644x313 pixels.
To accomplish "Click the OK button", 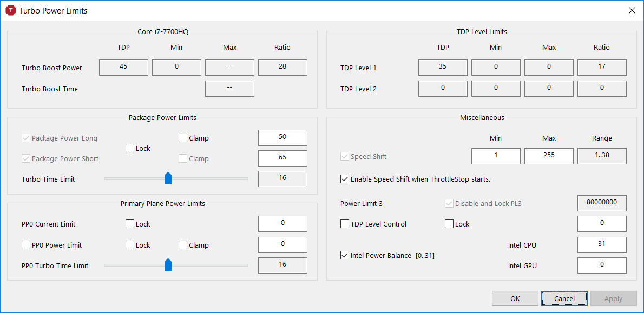I will [515, 298].
